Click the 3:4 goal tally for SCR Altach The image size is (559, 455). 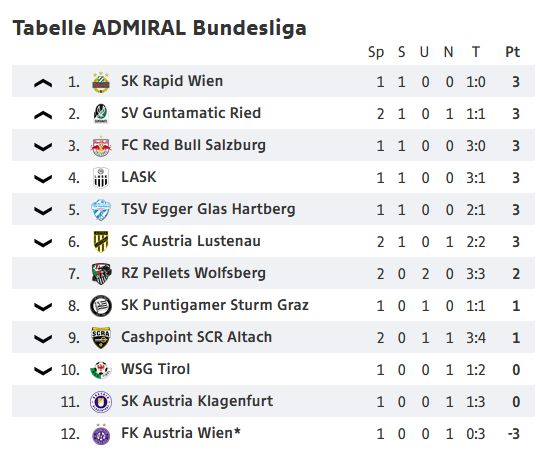point(476,338)
